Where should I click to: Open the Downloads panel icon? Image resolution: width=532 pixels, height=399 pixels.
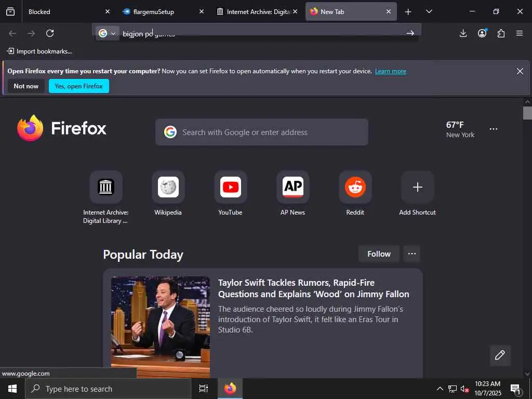(x=463, y=33)
